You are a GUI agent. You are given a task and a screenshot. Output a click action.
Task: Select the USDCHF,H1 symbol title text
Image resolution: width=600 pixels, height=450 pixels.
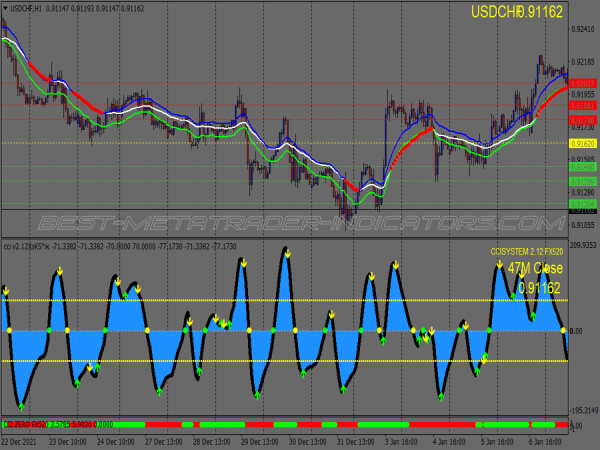click(x=26, y=8)
